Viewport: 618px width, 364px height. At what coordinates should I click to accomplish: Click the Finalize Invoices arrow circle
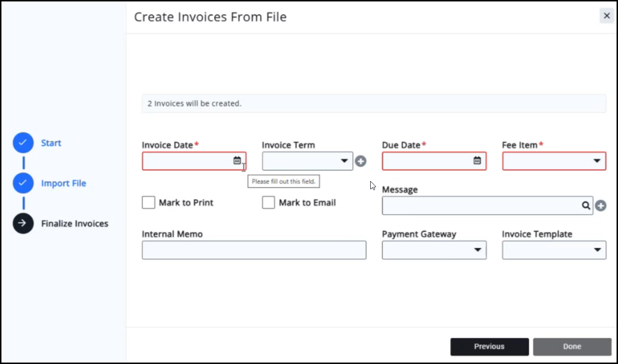pyautogui.click(x=23, y=224)
